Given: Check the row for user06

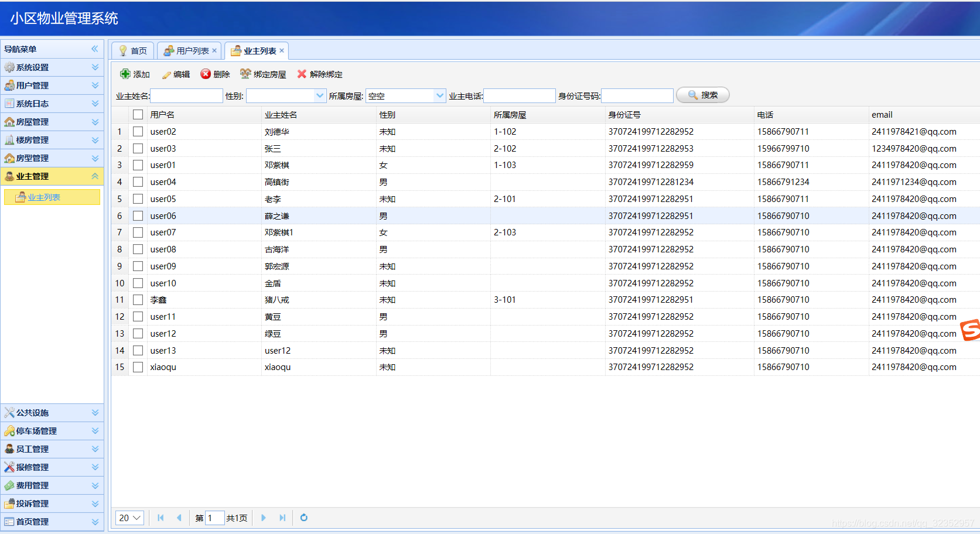Looking at the screenshot, I should [x=138, y=216].
